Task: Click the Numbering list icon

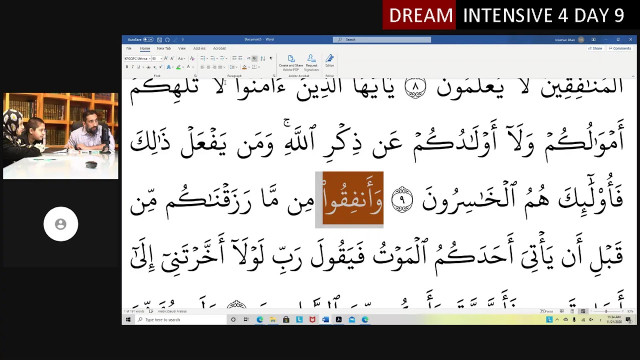Action: [213, 58]
